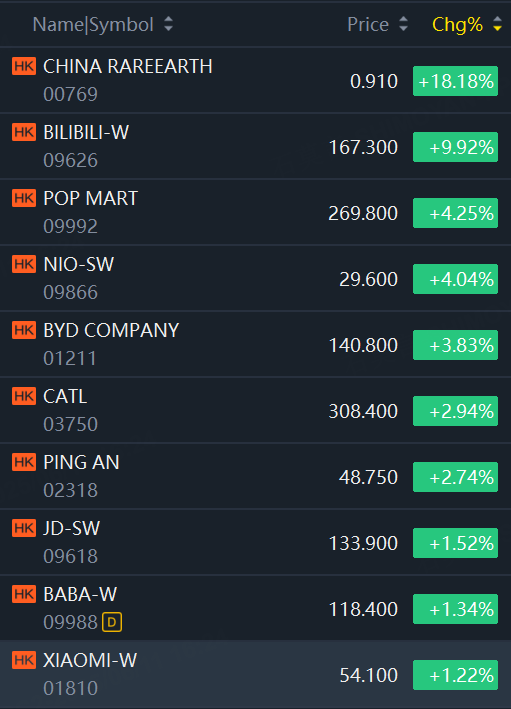Viewport: 511px width, 709px height.
Task: Click the price 48.750
Action: coord(369,477)
